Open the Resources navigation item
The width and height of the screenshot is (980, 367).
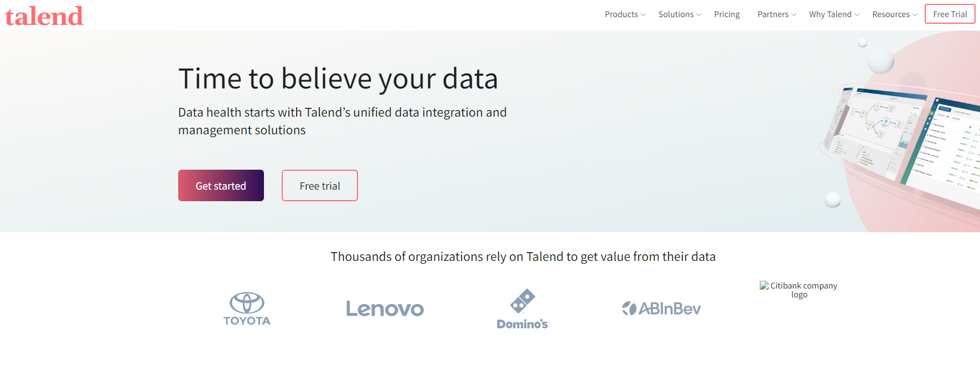click(x=891, y=14)
